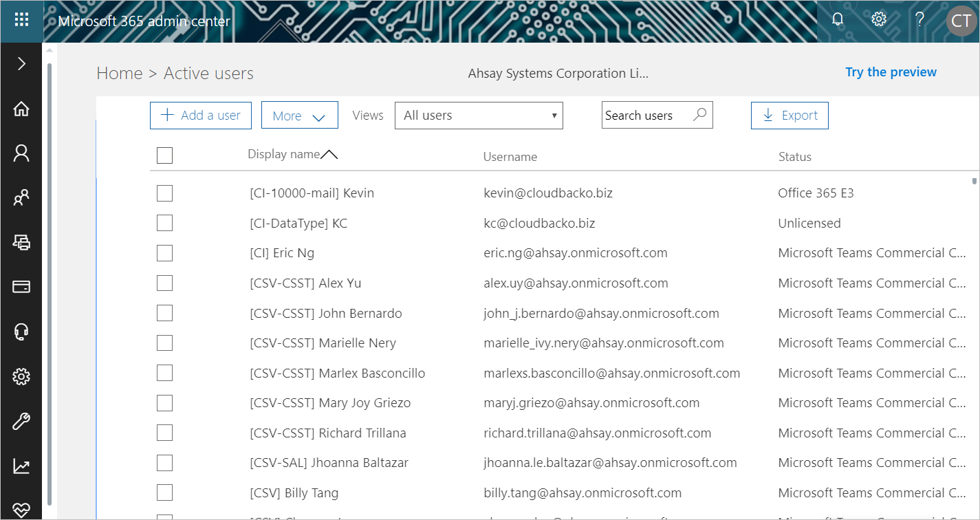Open the app launcher waffle icon
980x520 pixels.
coord(21,20)
